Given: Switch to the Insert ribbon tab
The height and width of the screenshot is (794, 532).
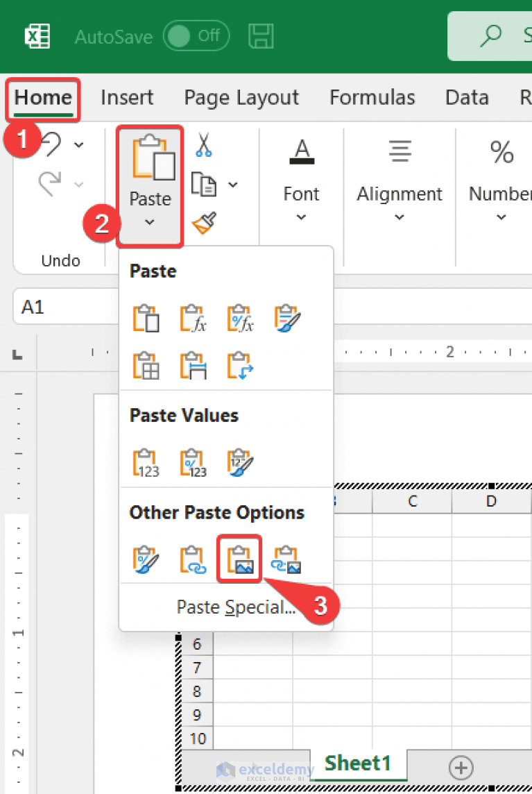Looking at the screenshot, I should pyautogui.click(x=127, y=97).
